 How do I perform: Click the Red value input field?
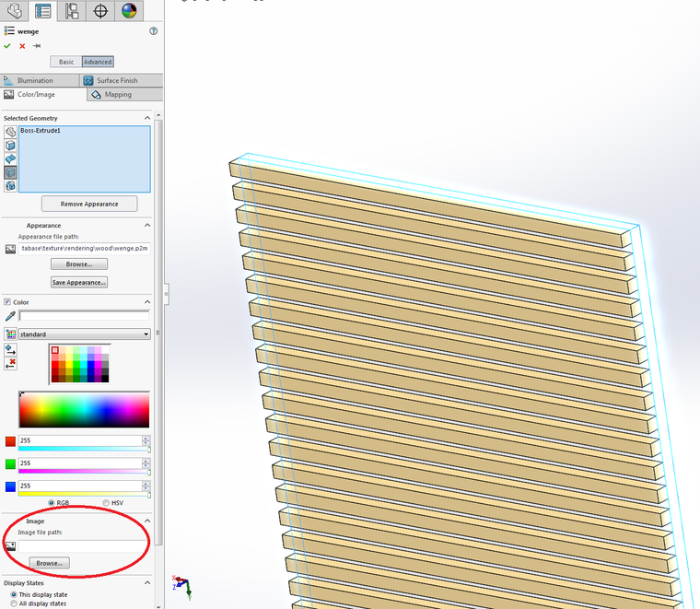coord(80,440)
